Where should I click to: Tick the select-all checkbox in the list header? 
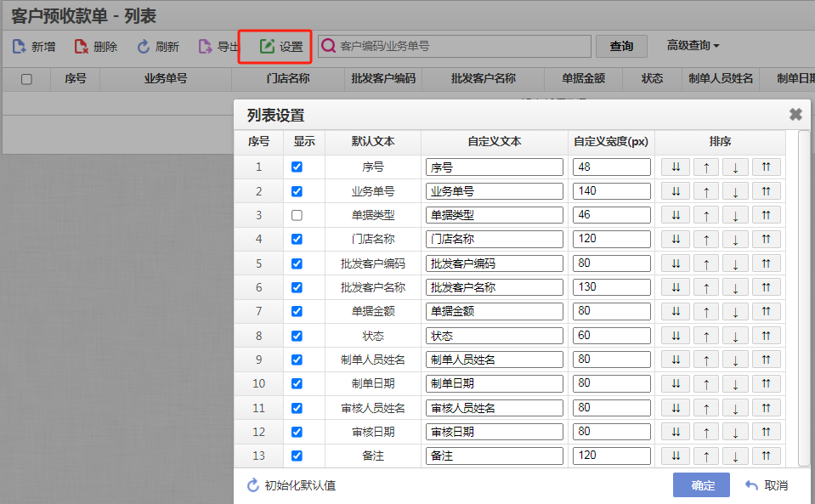click(26, 80)
